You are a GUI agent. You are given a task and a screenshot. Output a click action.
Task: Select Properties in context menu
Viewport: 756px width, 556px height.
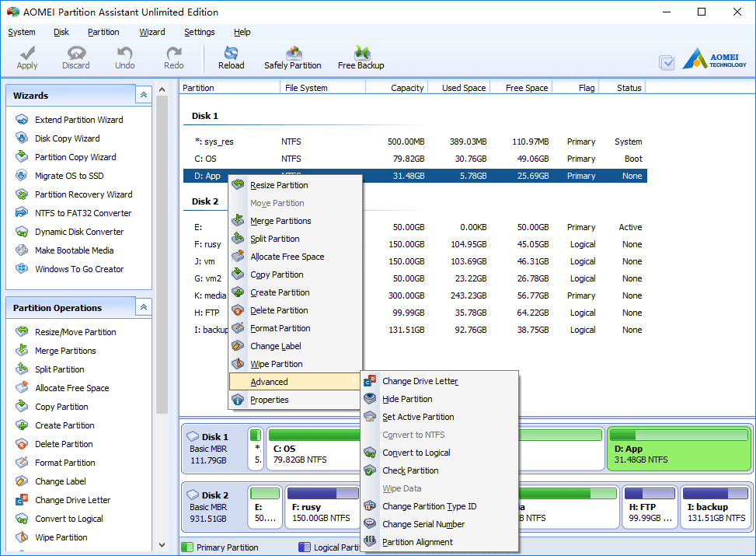point(295,400)
